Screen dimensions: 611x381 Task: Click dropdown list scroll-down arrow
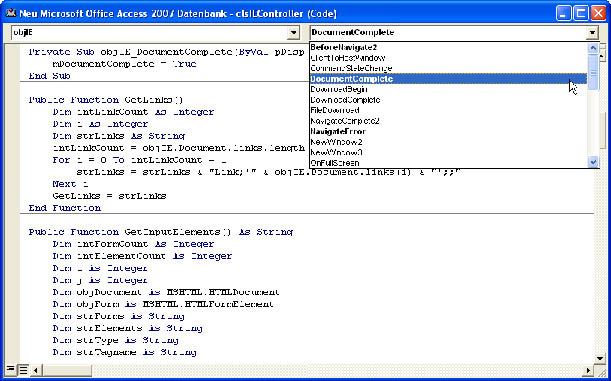[593, 161]
